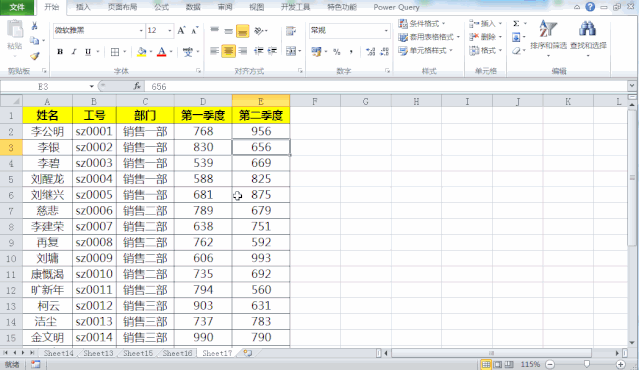
Task: Move the zoom slider handle
Action: point(587,364)
